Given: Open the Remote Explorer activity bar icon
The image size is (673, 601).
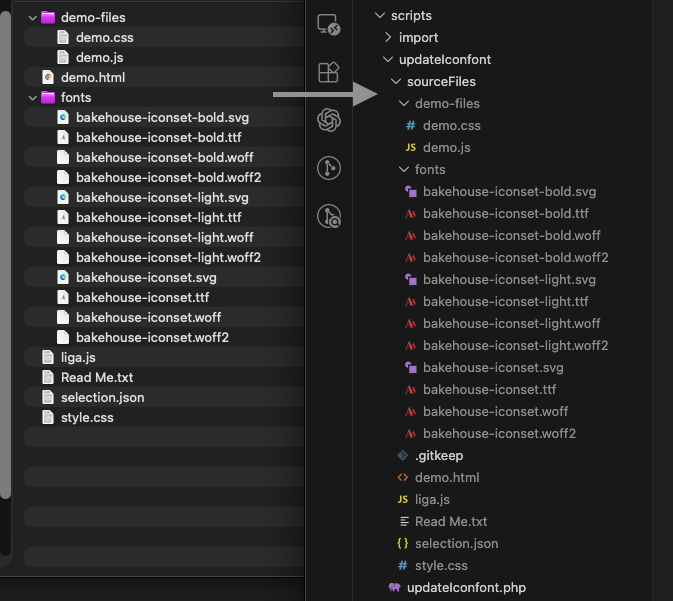Looking at the screenshot, I should point(328,25).
